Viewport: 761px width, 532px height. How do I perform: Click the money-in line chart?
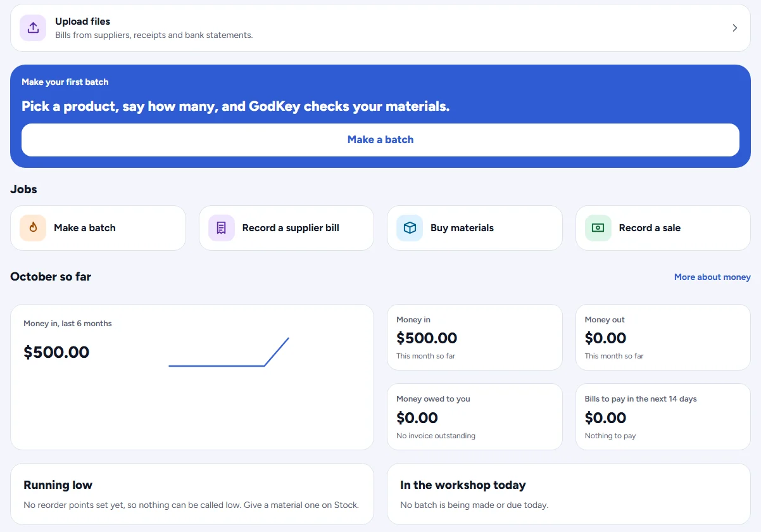229,352
